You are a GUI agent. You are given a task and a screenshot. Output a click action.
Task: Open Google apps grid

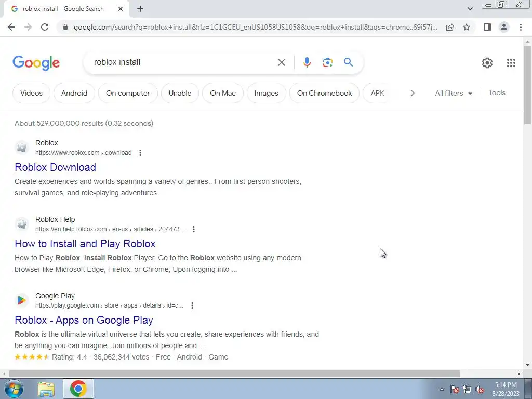[x=511, y=63]
